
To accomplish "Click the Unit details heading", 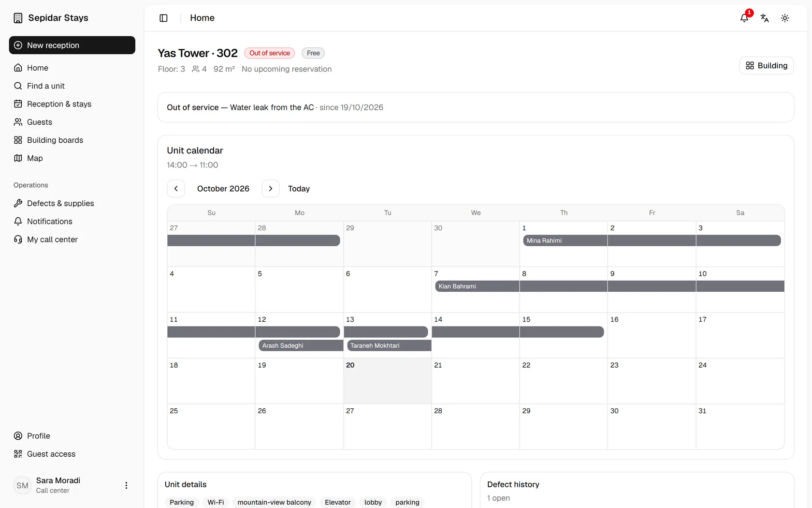I will point(186,484).
